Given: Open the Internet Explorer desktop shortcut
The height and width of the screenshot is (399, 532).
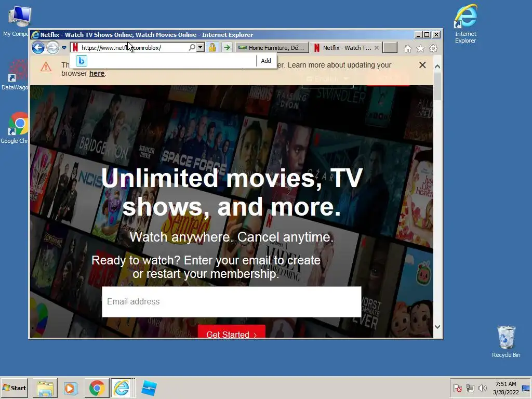Looking at the screenshot, I should [x=465, y=24].
